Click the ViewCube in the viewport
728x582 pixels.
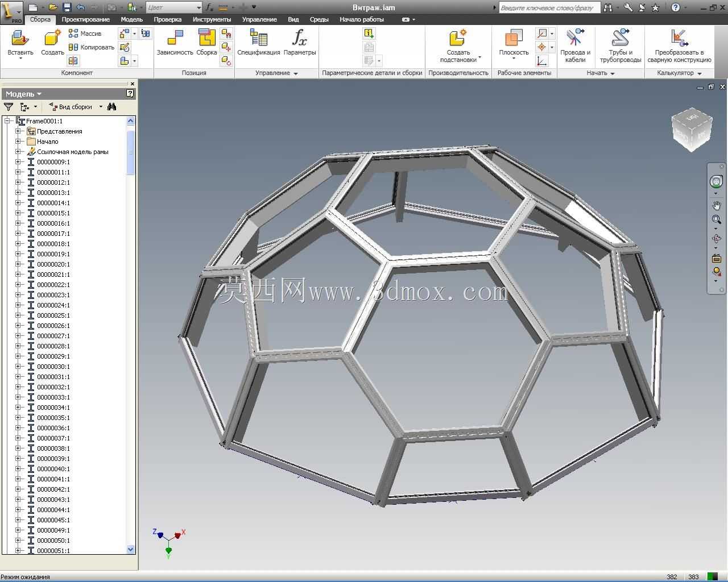[x=692, y=130]
